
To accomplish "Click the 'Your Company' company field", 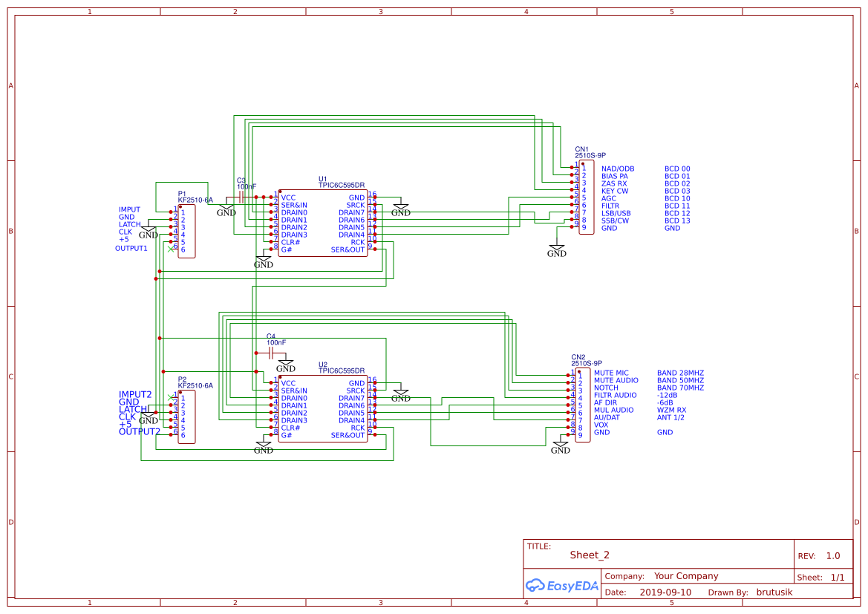I will (x=685, y=576).
